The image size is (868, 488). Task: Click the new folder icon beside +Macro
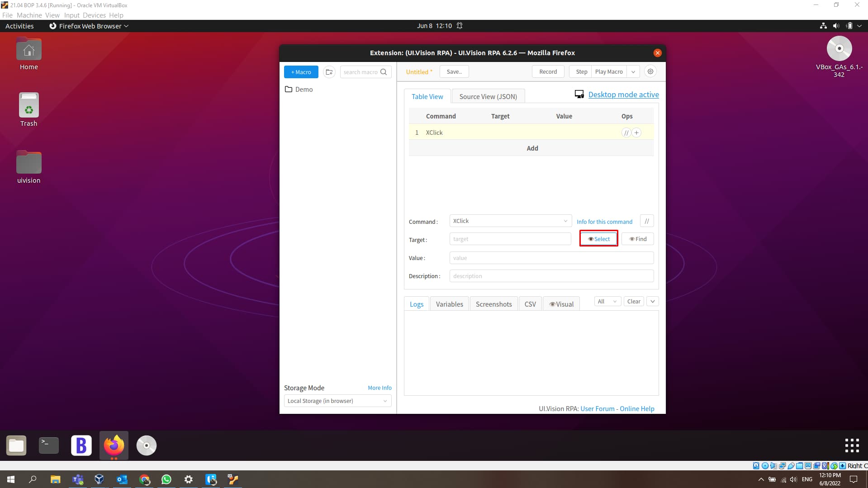click(329, 72)
